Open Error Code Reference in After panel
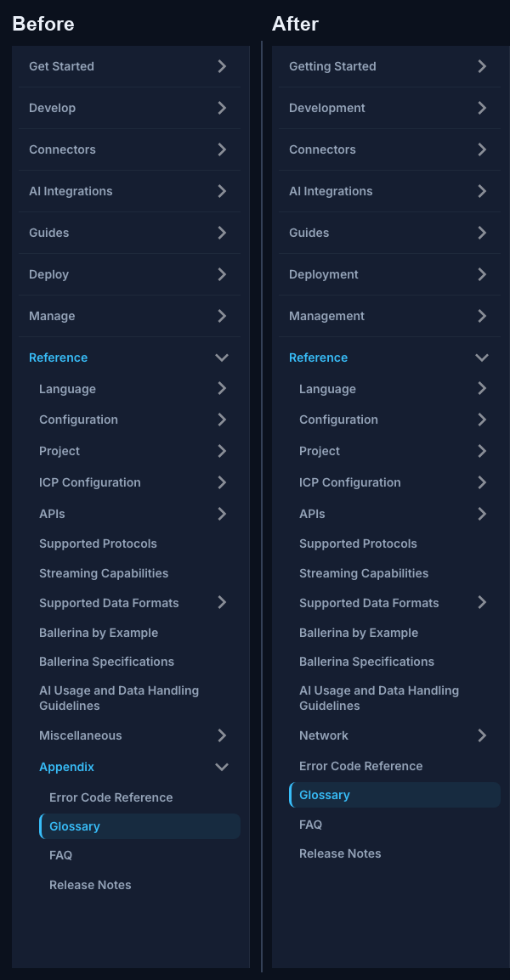This screenshot has width=510, height=980. click(360, 766)
